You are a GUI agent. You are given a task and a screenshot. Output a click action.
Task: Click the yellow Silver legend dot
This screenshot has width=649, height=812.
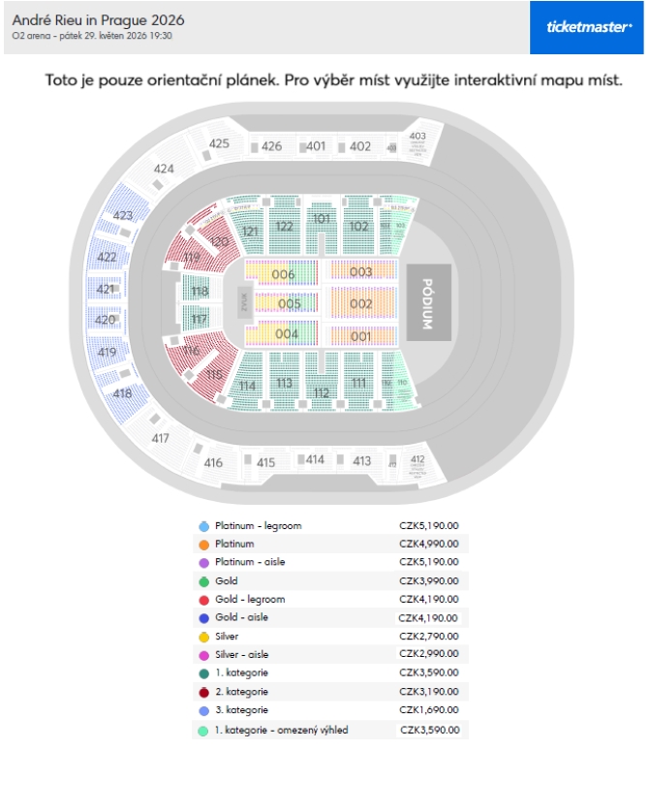(x=204, y=637)
